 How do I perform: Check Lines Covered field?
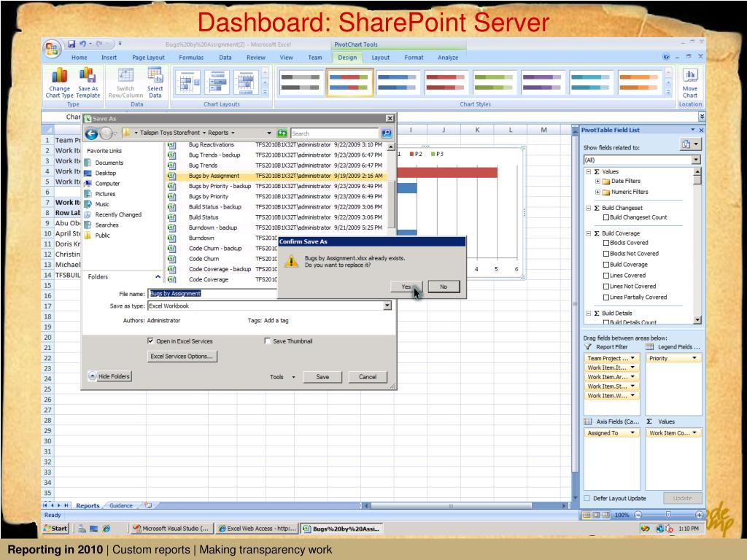(606, 275)
